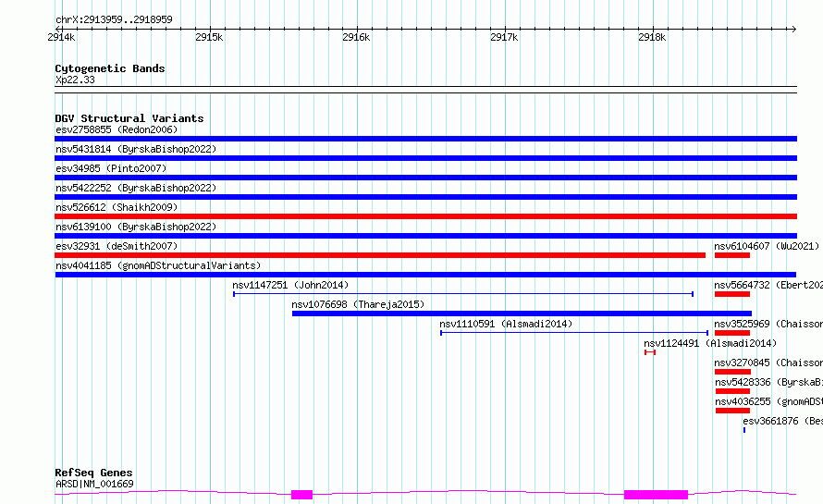Open the first nsv5431814 (ByrskaBishop2022) variant
Image resolution: width=823 pixels, height=504 pixels.
pyautogui.click(x=136, y=149)
